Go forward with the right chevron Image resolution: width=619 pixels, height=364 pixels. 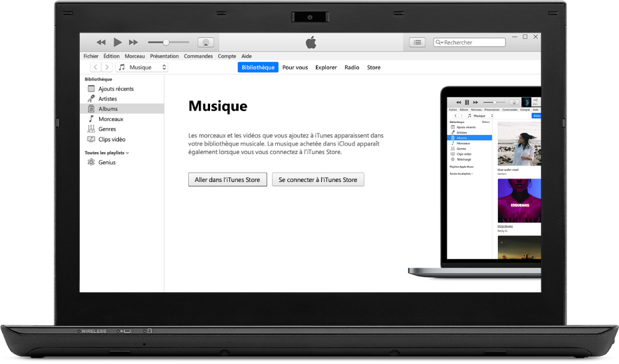[x=106, y=68]
